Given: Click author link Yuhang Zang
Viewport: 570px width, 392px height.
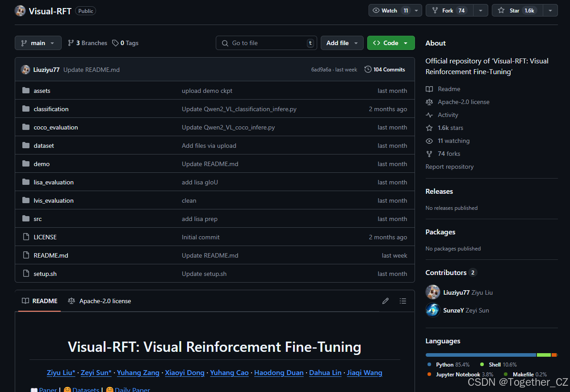Looking at the screenshot, I should (x=138, y=372).
